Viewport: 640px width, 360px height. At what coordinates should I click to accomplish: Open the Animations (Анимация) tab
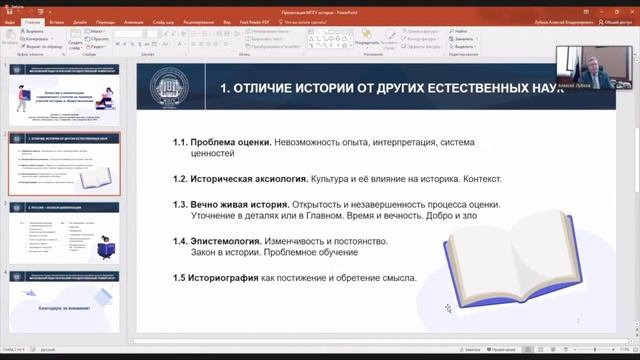(133, 22)
